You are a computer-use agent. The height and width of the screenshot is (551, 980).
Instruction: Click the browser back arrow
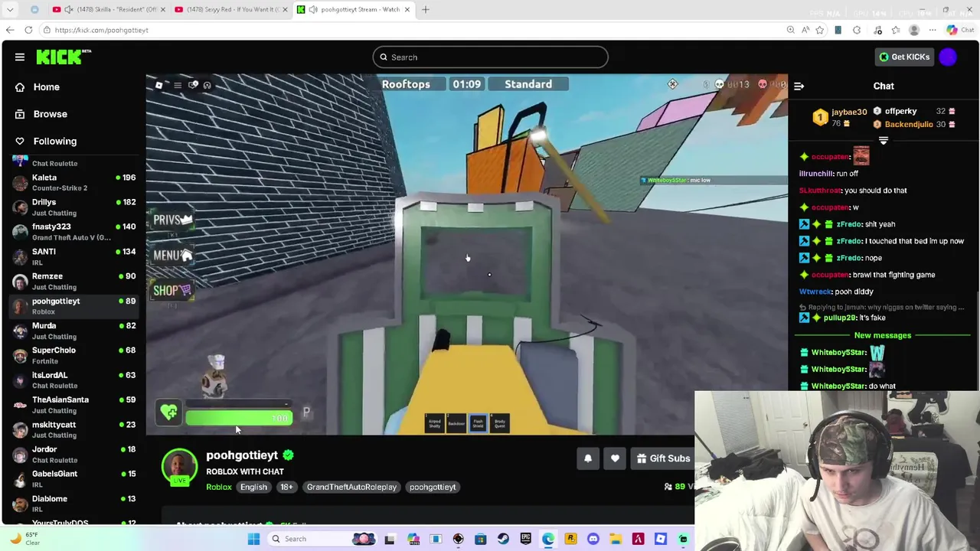[10, 30]
